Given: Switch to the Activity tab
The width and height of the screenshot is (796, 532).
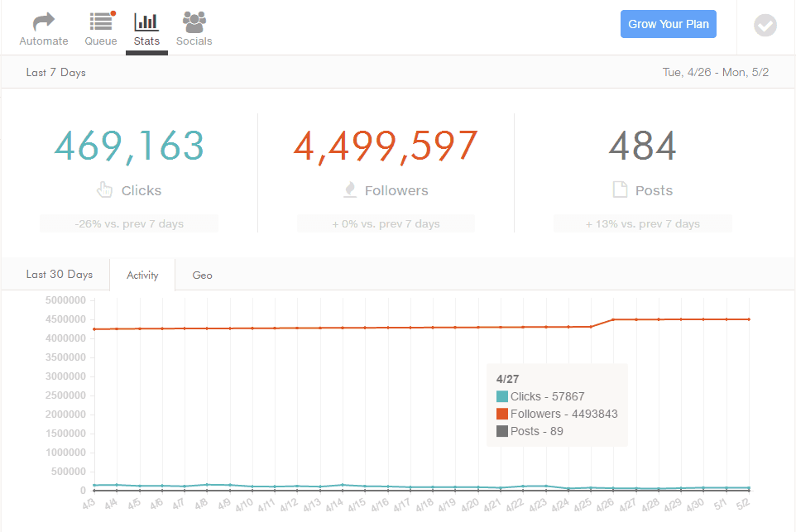Looking at the screenshot, I should pos(142,275).
